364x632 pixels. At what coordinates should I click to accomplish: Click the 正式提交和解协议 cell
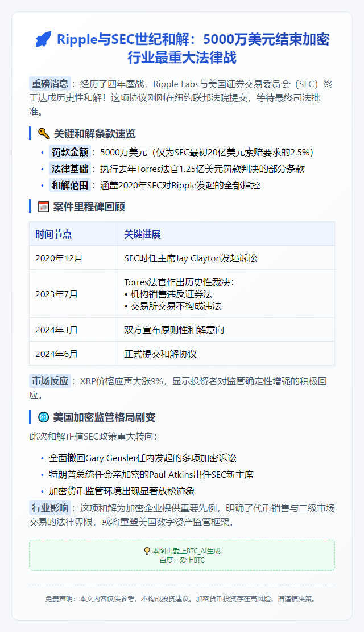point(226,354)
